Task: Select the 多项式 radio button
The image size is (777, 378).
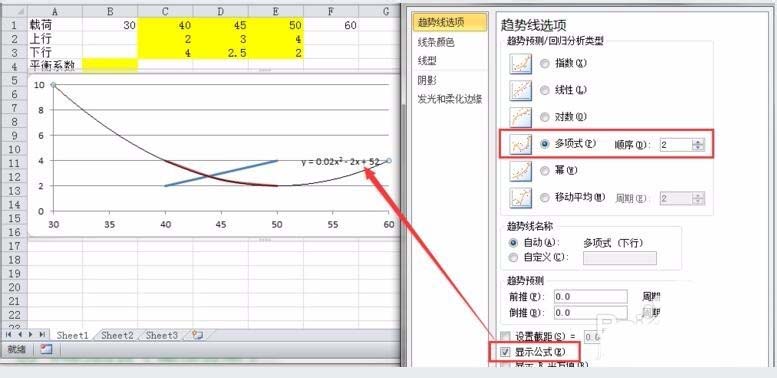Action: (x=545, y=144)
